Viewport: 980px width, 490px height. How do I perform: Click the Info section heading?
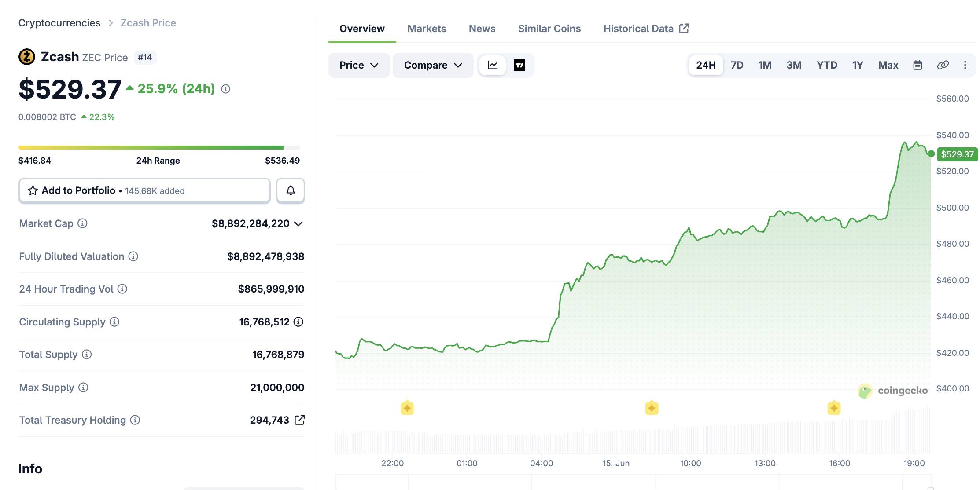click(30, 468)
